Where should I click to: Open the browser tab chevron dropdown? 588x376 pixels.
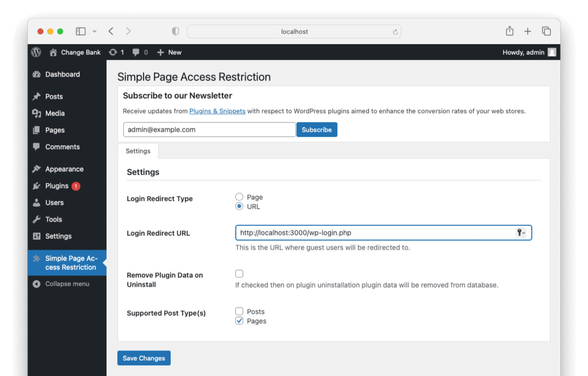tap(95, 31)
